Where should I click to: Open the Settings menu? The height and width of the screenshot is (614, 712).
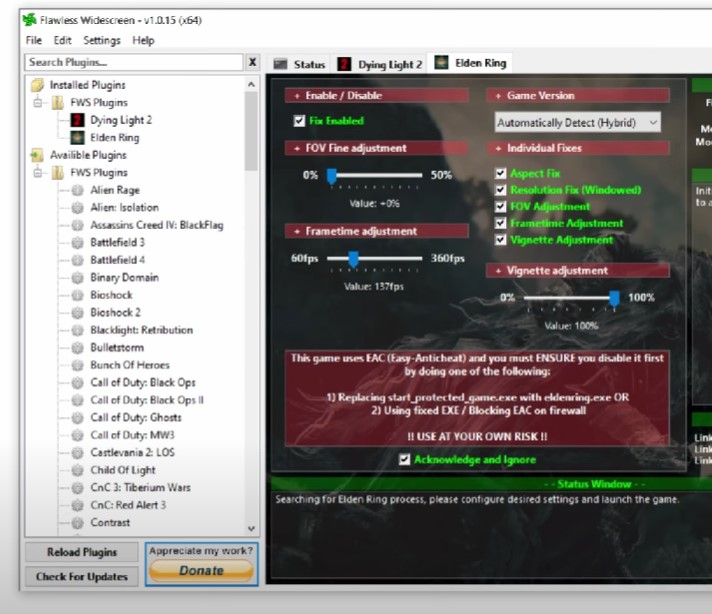click(x=102, y=40)
